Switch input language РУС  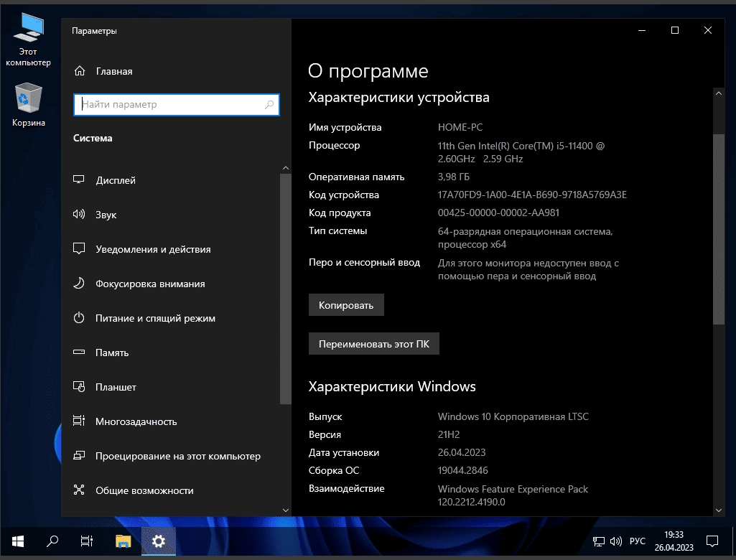click(x=637, y=541)
